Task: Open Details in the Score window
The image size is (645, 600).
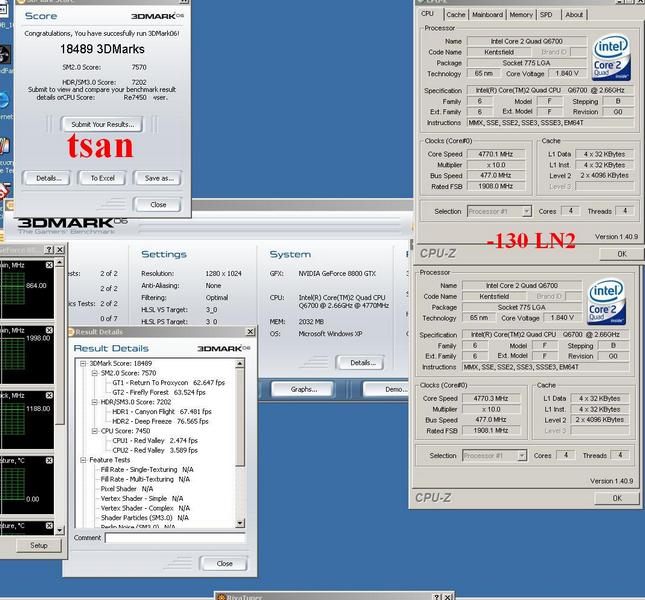Action: click(48, 178)
